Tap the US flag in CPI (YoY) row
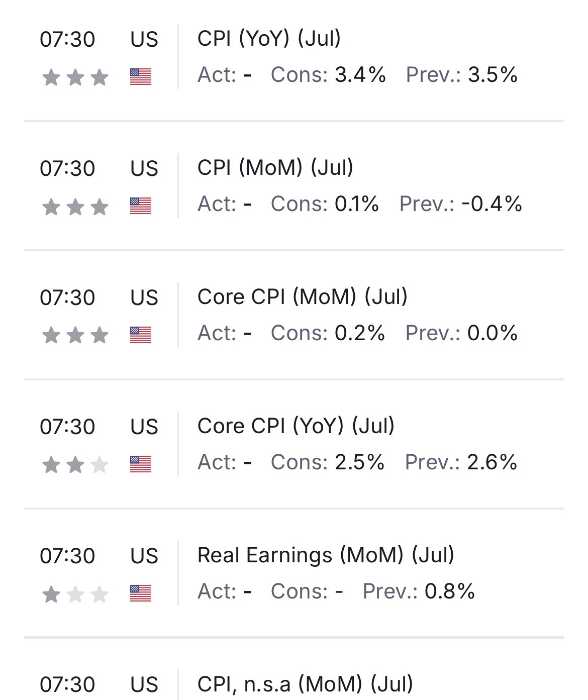 pos(141,77)
